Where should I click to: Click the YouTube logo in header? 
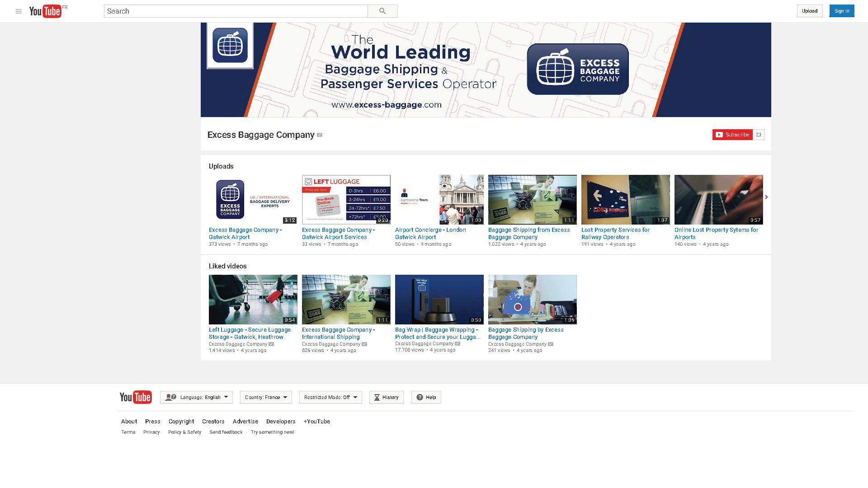[45, 11]
